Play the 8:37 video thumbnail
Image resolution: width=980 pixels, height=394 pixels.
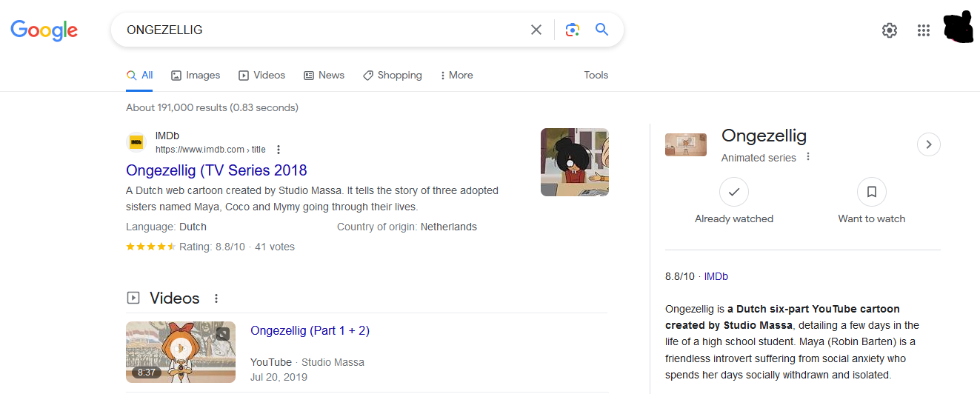coord(181,352)
